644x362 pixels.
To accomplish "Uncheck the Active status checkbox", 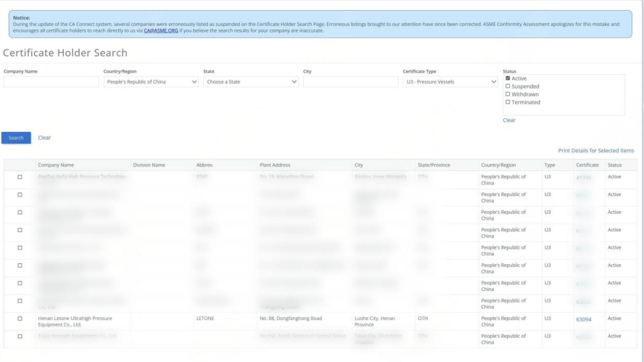I will (508, 79).
